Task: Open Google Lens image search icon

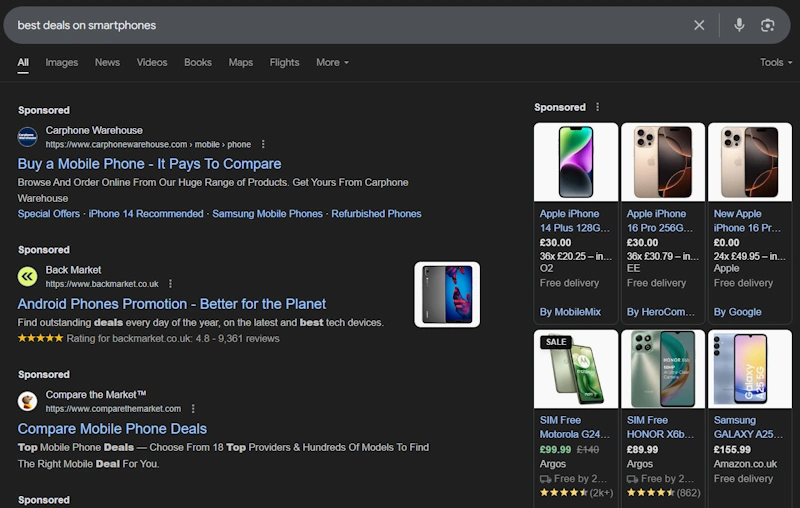Action: pos(767,25)
